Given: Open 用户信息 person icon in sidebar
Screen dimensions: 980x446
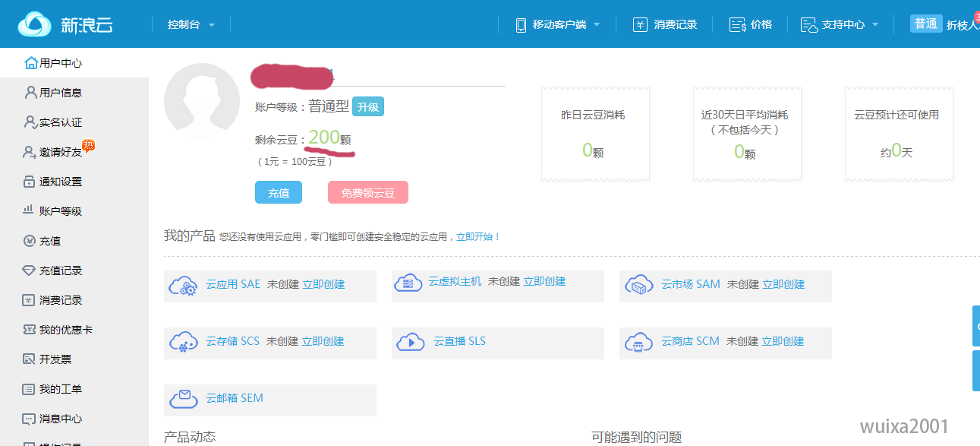Looking at the screenshot, I should click(x=31, y=93).
